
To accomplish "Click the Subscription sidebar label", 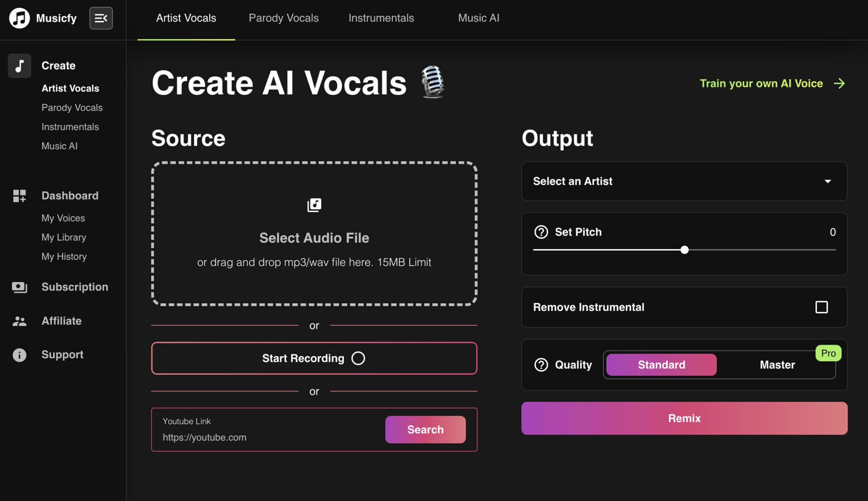I will [75, 287].
